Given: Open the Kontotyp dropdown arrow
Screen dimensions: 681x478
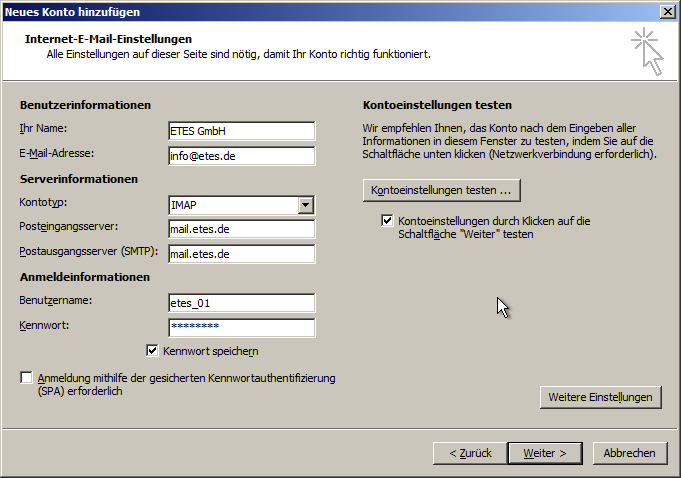Looking at the screenshot, I should (306, 205).
